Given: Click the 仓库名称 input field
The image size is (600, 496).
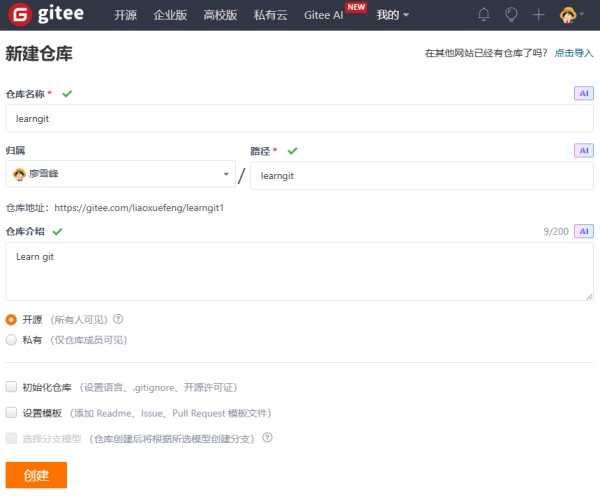Looking at the screenshot, I should [299, 119].
